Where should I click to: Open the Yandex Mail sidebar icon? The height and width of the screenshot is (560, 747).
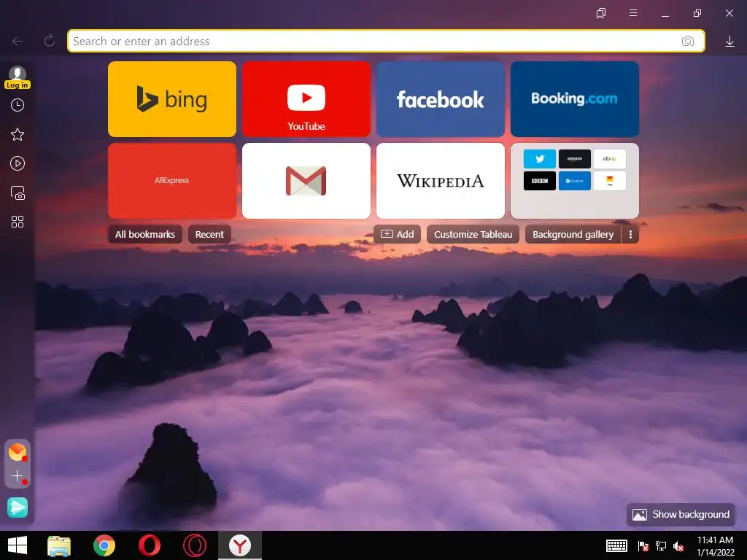[18, 452]
